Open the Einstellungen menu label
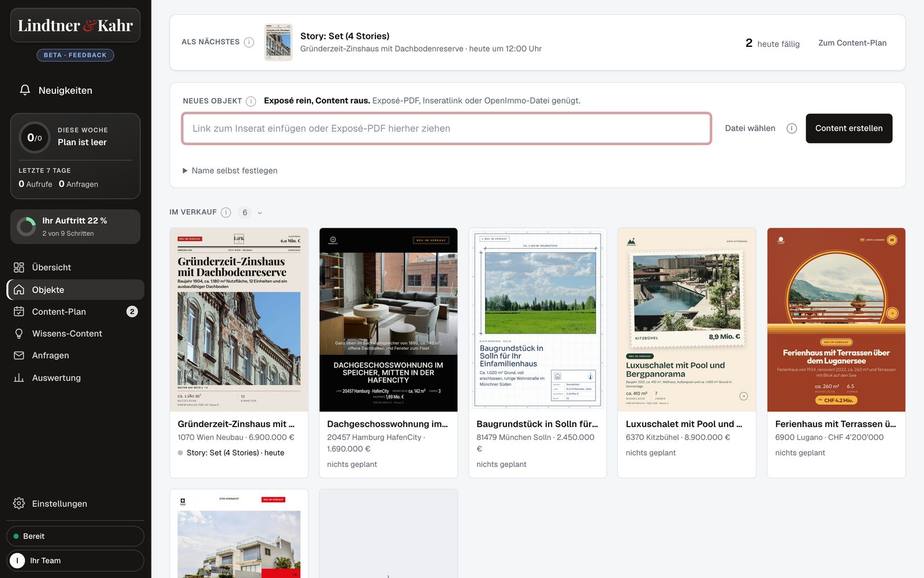 click(59, 503)
